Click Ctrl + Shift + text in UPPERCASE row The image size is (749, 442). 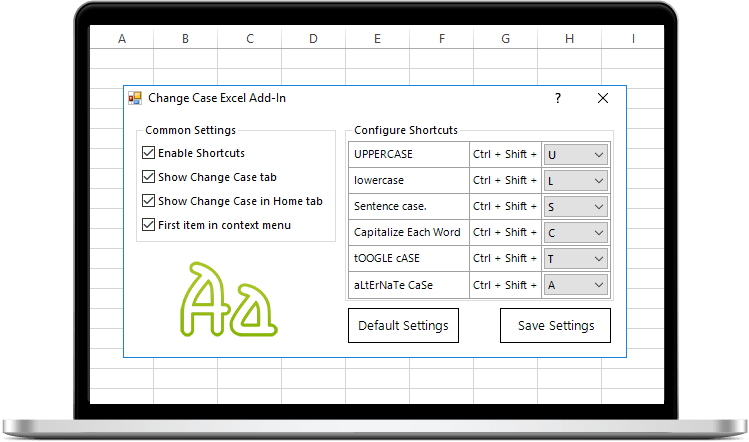tap(505, 154)
